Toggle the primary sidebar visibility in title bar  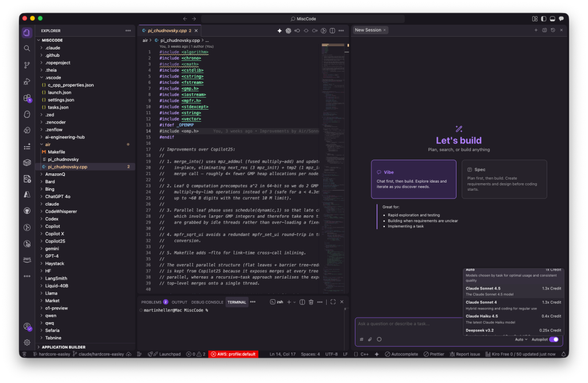click(543, 19)
